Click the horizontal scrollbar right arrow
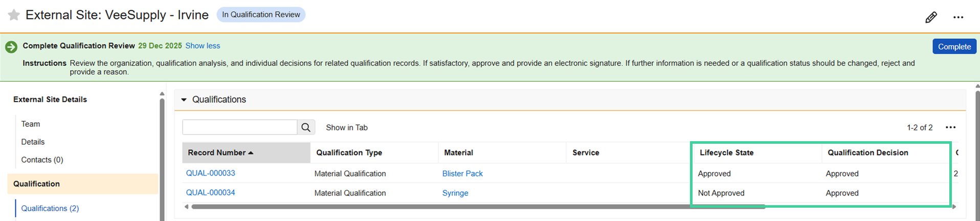Screen dimensions: 980x221 pyautogui.click(x=954, y=207)
